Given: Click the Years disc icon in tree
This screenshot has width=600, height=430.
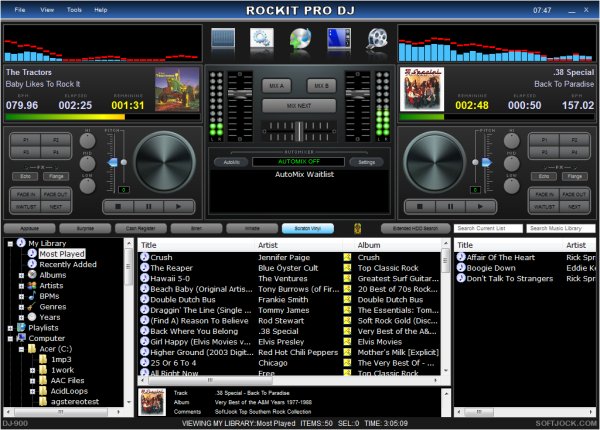Looking at the screenshot, I should (32, 317).
